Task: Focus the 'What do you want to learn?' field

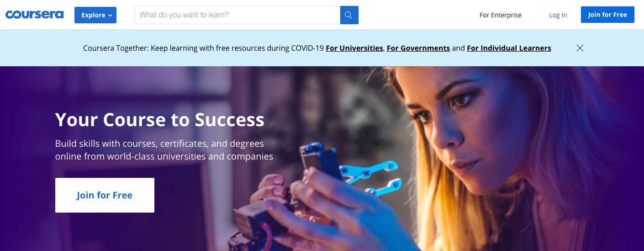Action: (x=238, y=15)
